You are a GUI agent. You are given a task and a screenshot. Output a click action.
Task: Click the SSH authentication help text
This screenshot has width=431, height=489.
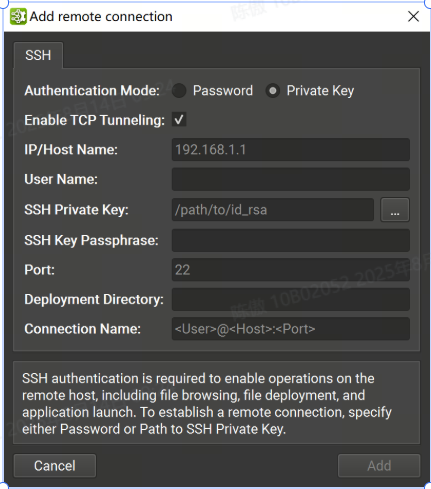coord(207,404)
